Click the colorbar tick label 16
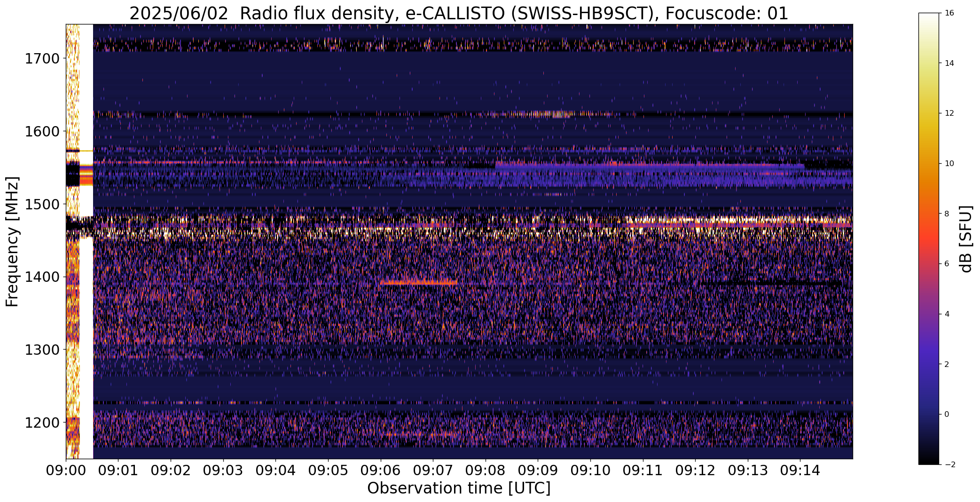The width and height of the screenshot is (980, 502). (949, 13)
